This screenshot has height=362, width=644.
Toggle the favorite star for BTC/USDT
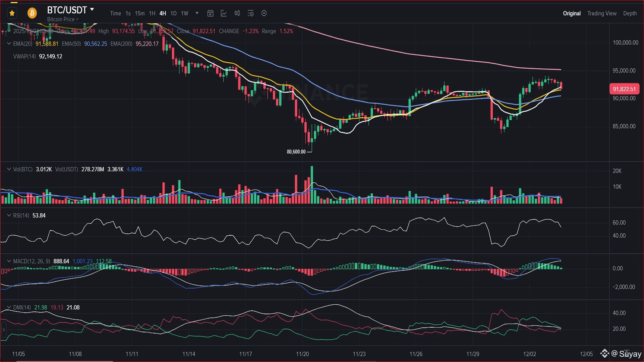point(12,13)
